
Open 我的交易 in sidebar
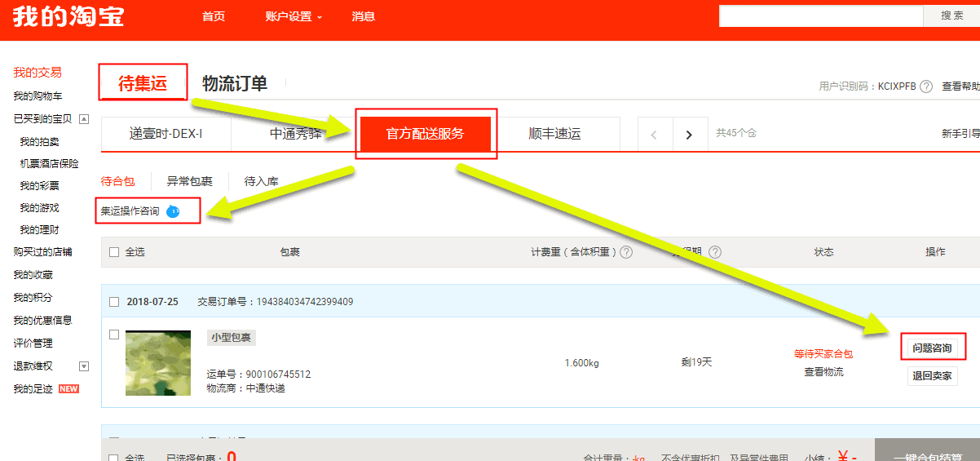click(38, 73)
